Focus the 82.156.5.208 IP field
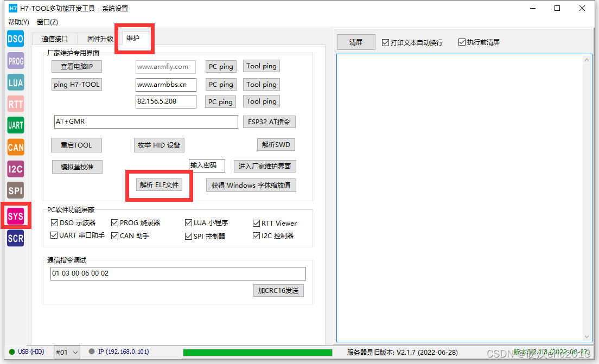 click(x=166, y=101)
